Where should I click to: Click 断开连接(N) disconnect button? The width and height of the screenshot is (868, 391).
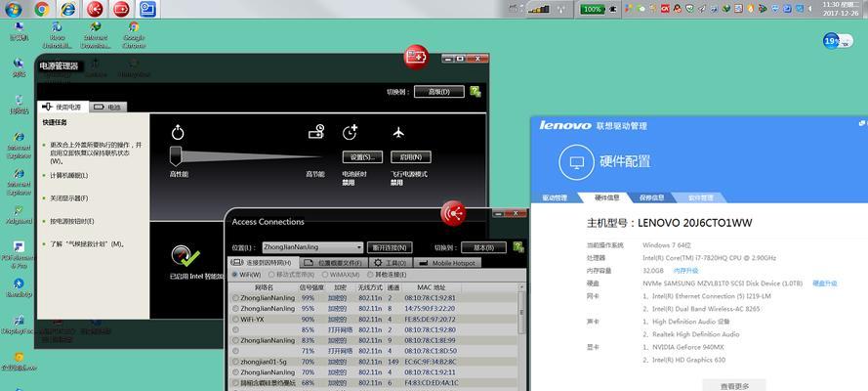click(x=390, y=247)
